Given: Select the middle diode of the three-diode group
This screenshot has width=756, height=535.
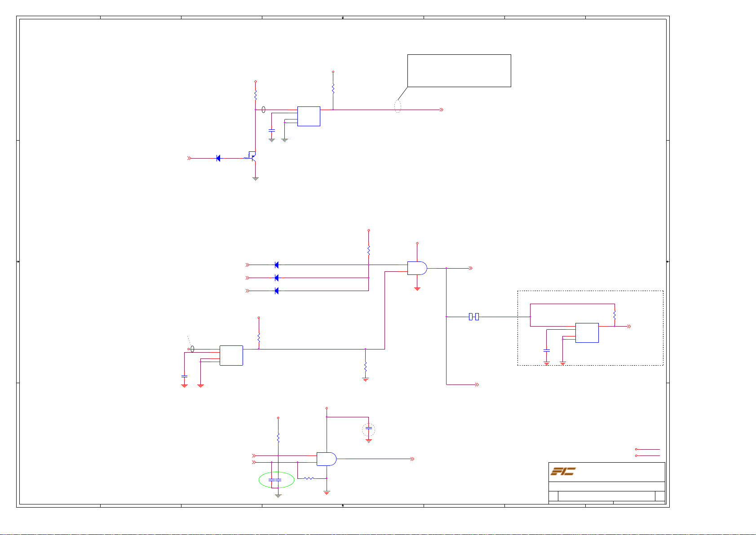Looking at the screenshot, I should pos(276,278).
